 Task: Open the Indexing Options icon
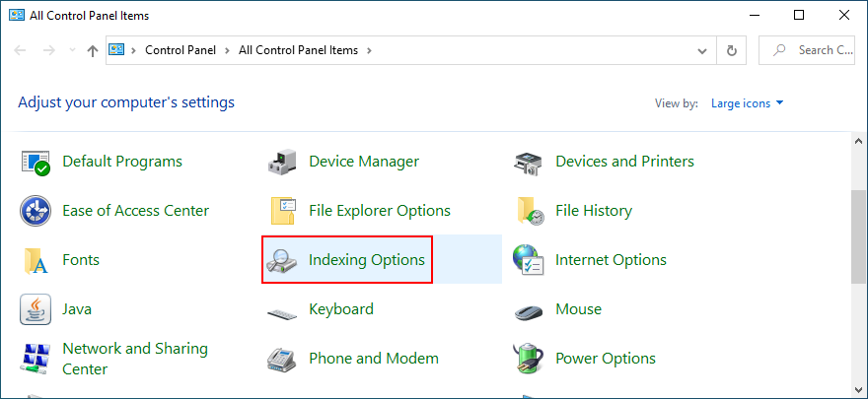click(x=283, y=260)
